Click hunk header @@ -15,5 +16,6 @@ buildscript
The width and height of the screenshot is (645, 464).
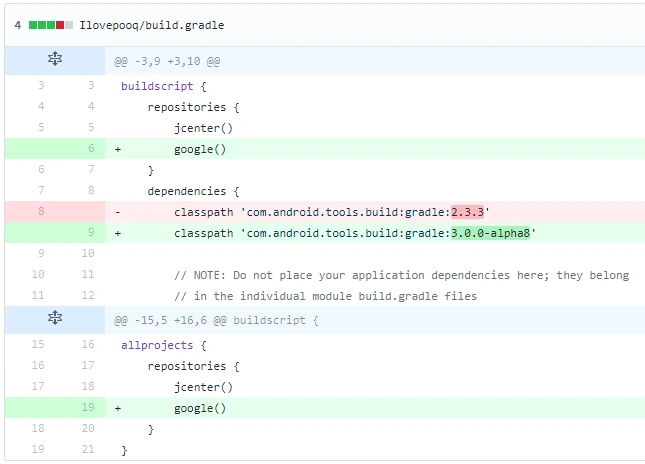point(216,320)
